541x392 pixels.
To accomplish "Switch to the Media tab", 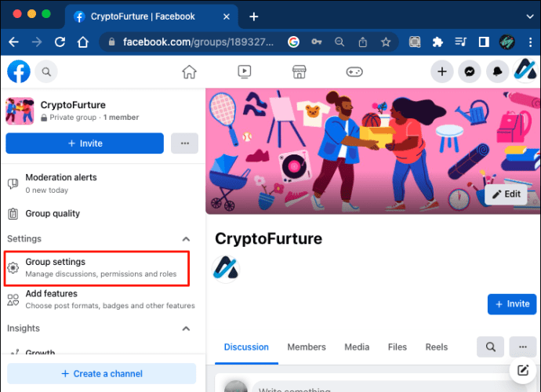I will point(357,347).
